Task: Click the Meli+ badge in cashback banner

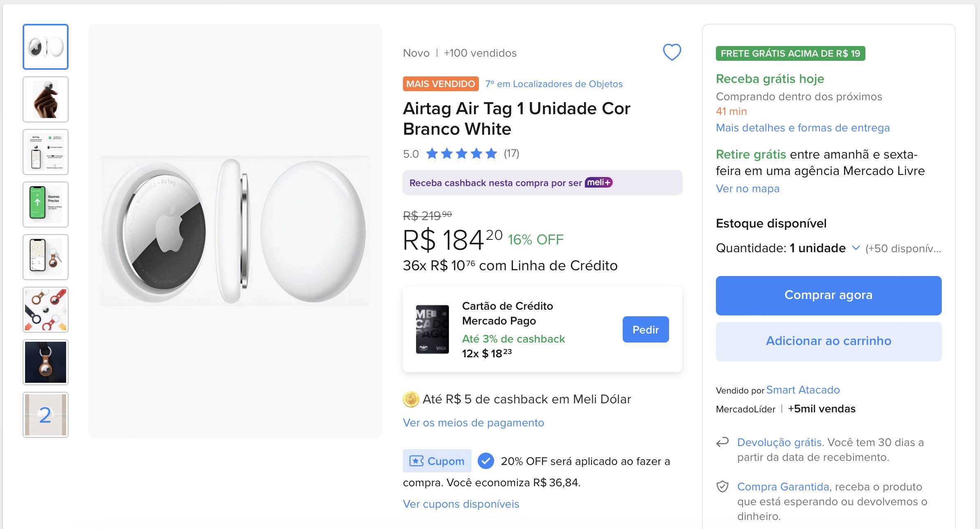Action: (x=598, y=182)
